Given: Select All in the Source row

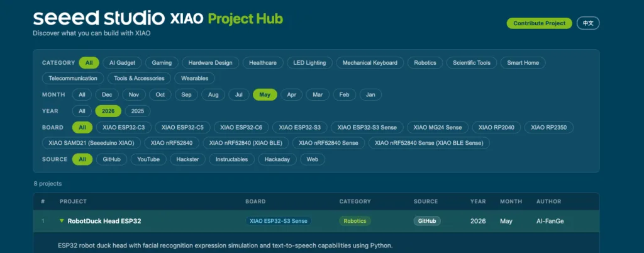Looking at the screenshot, I should pos(82,159).
